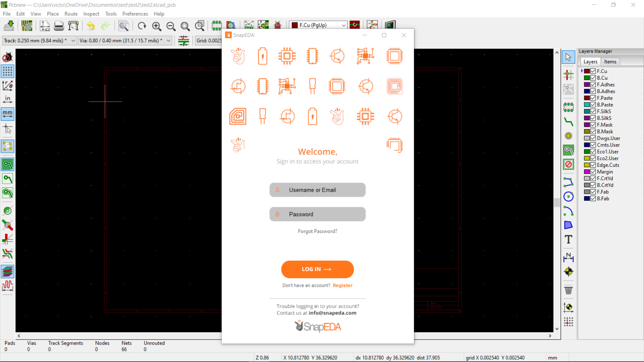Switch units to millimeters
644x362 pixels.
point(7,114)
